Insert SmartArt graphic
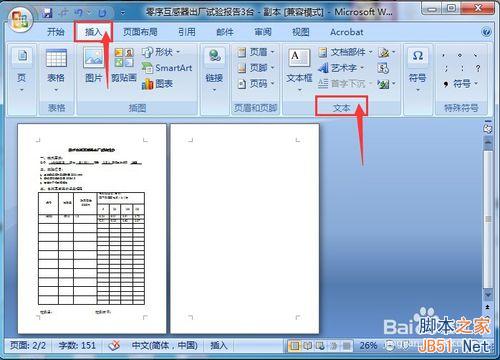 coord(167,68)
